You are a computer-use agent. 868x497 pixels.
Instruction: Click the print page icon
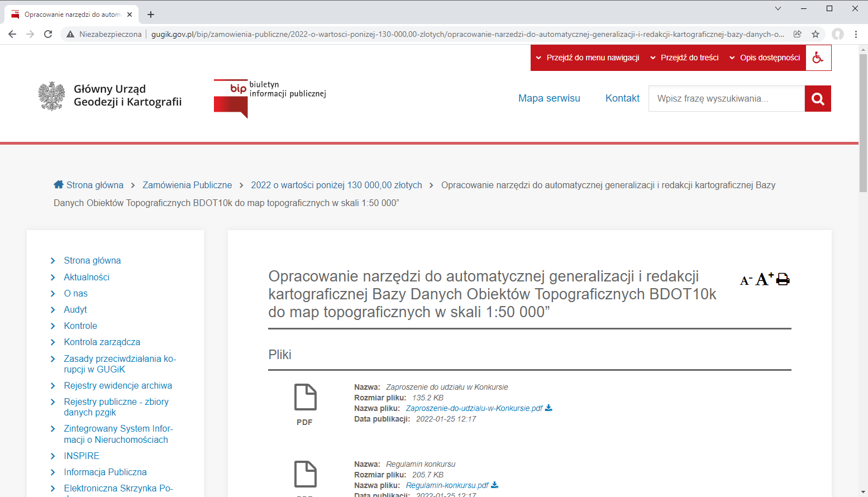click(x=783, y=279)
